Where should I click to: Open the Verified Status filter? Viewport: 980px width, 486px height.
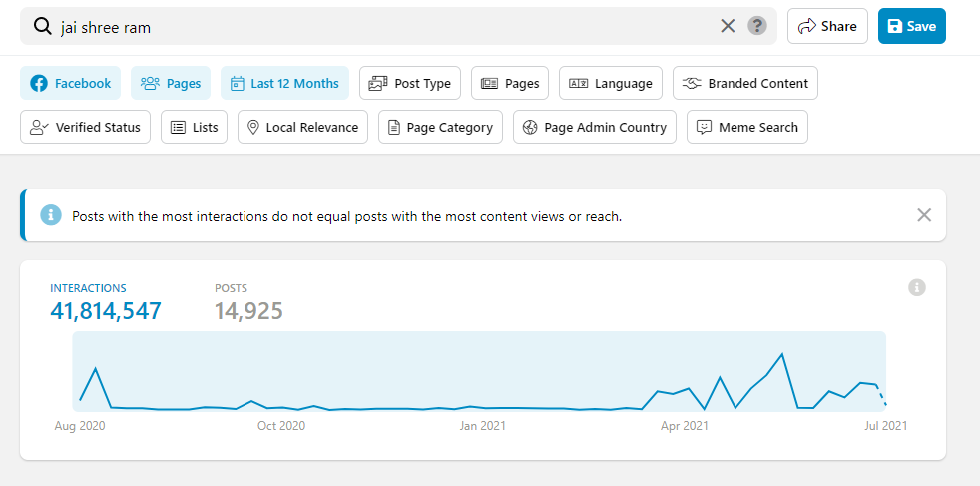86,127
